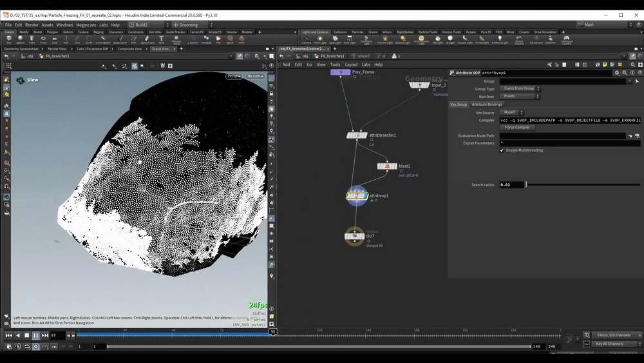Select the Spray Paint shelf tool
The width and height of the screenshot is (644, 363).
tap(147, 39)
